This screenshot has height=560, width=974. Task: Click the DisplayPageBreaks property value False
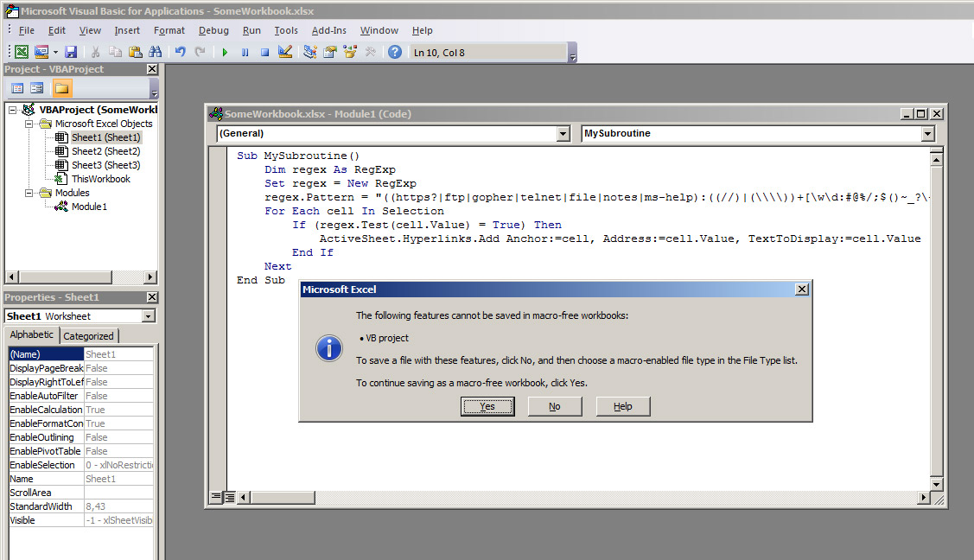[x=118, y=368]
